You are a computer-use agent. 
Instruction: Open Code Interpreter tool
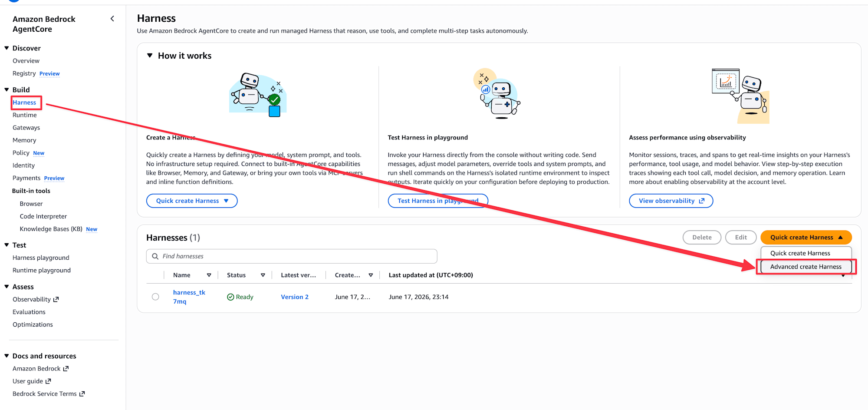tap(43, 216)
